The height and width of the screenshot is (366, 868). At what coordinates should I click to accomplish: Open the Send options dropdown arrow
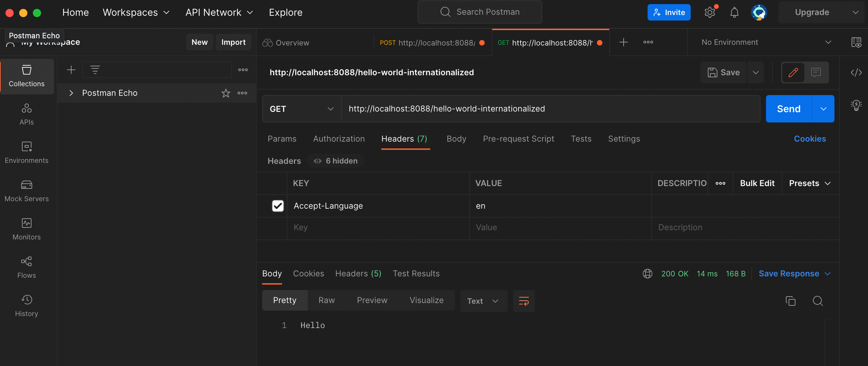823,109
